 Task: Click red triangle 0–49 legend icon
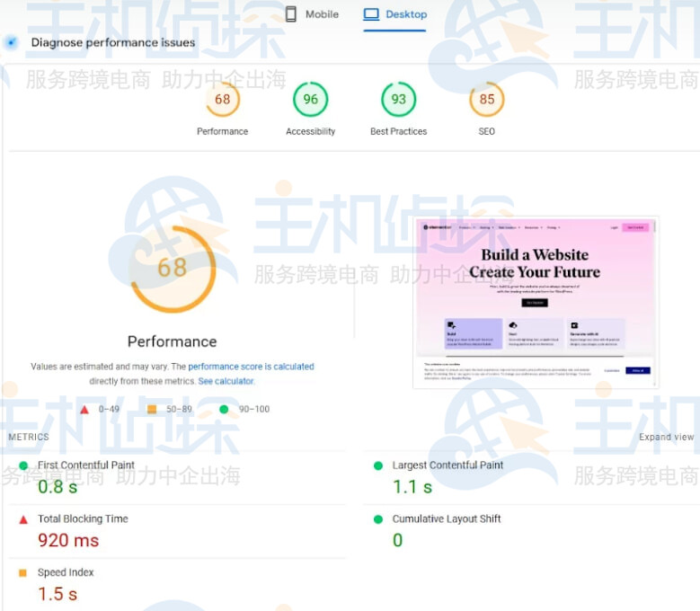(84, 409)
